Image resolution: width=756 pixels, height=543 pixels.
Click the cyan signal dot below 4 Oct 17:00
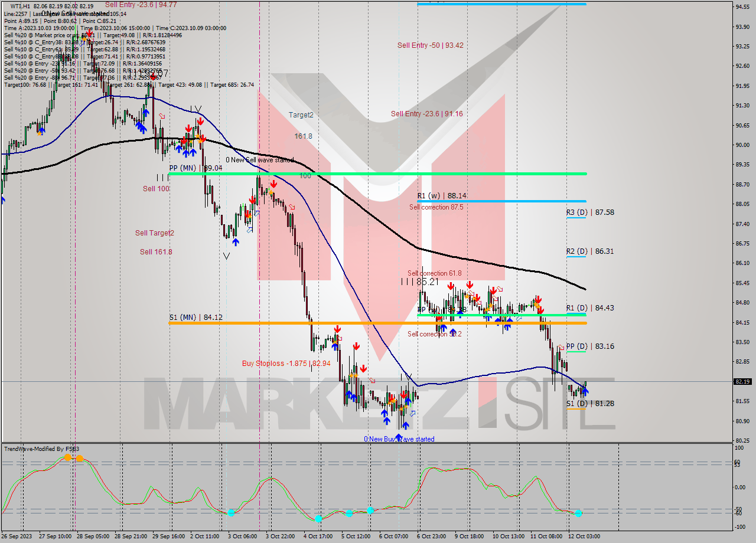tap(318, 519)
